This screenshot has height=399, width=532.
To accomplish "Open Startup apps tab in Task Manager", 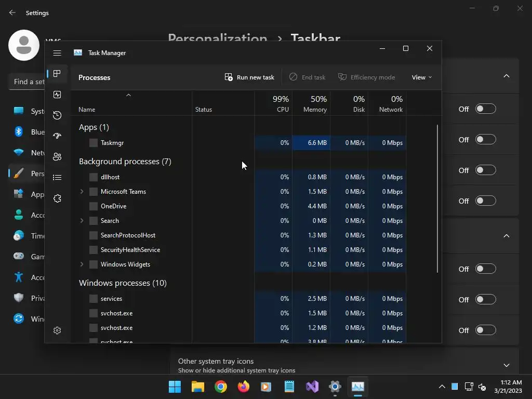I will point(57,136).
